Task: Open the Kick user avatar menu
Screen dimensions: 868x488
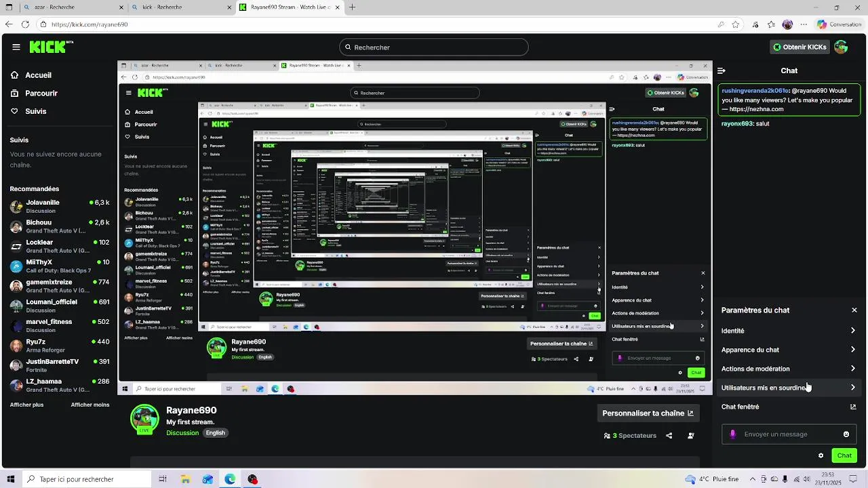Action: click(x=841, y=47)
